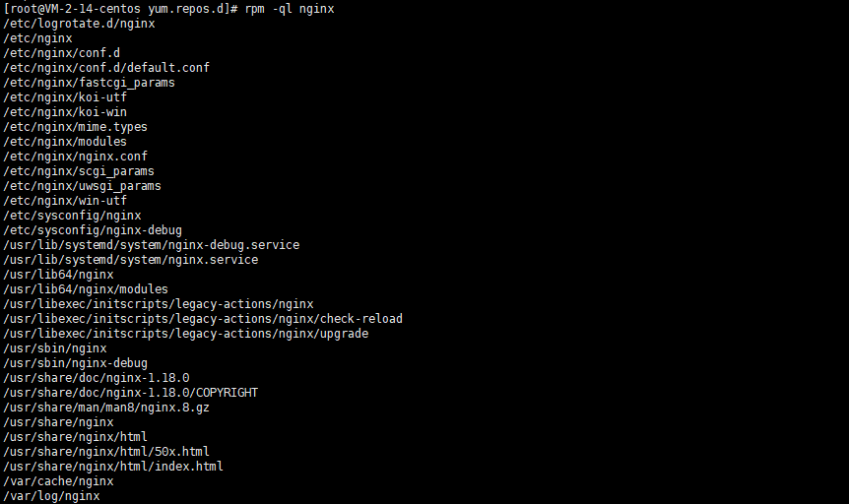The height and width of the screenshot is (504, 849).
Task: Click the /usr/lib/systemd/system/nginx.service line
Action: pyautogui.click(x=130, y=259)
